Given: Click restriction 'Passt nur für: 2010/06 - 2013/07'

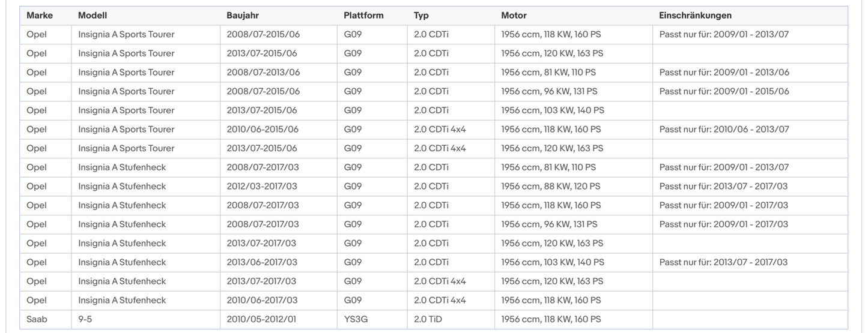Looking at the screenshot, I should click(724, 130).
